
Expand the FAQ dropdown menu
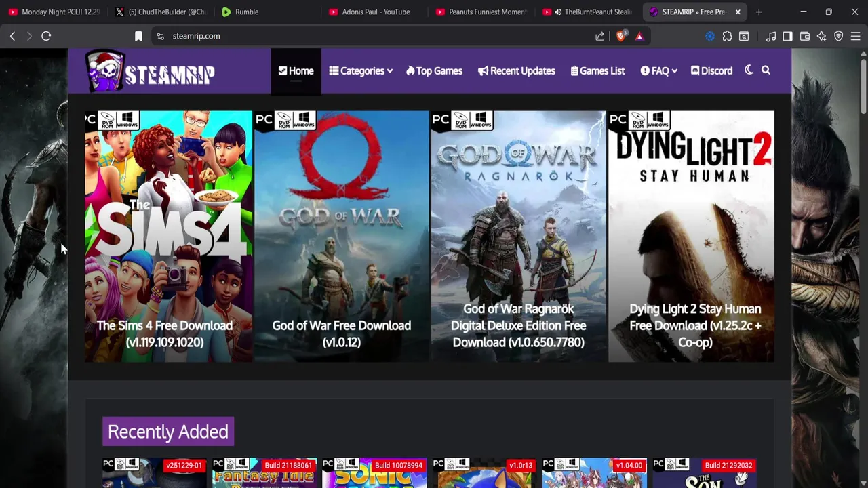pos(658,70)
